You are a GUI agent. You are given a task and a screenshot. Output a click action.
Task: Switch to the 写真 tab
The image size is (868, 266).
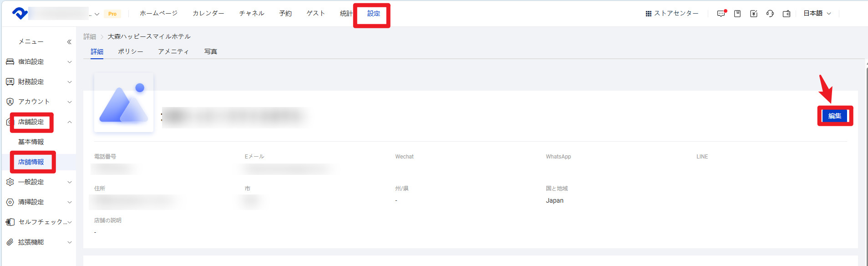[211, 51]
